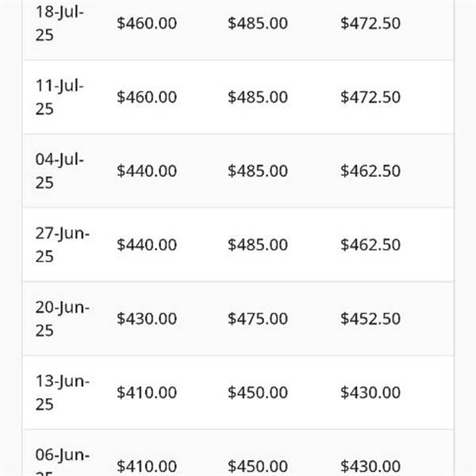Select the $475.00 price cell
The width and height of the screenshot is (476, 476).
(258, 319)
